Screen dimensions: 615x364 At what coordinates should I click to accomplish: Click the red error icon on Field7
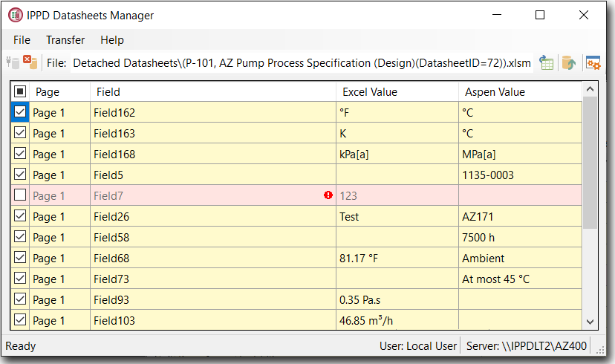[328, 195]
